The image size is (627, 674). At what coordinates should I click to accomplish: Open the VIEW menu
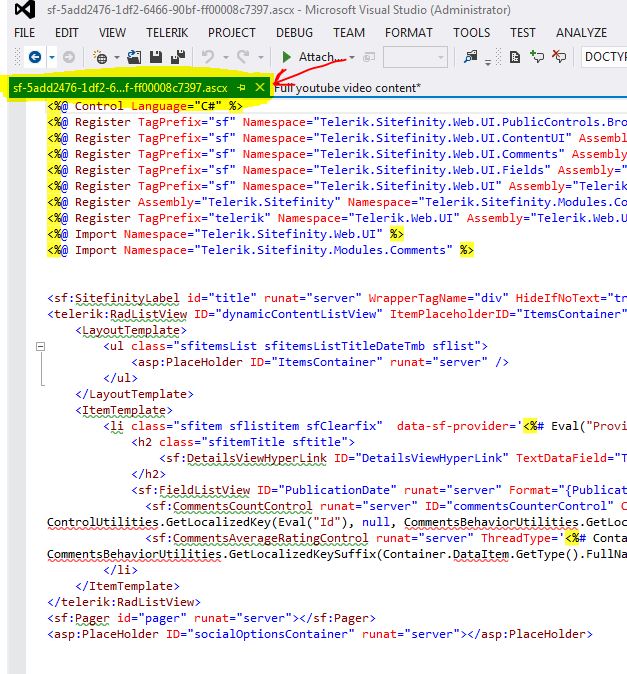tap(112, 33)
